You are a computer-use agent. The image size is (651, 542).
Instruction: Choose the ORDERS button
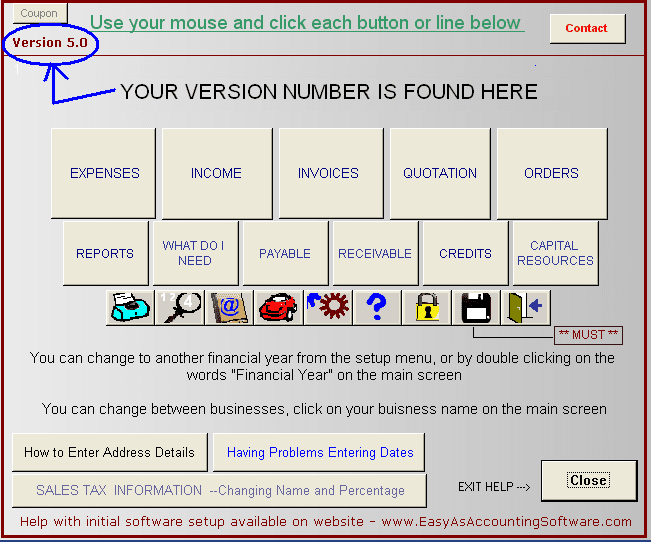(551, 173)
